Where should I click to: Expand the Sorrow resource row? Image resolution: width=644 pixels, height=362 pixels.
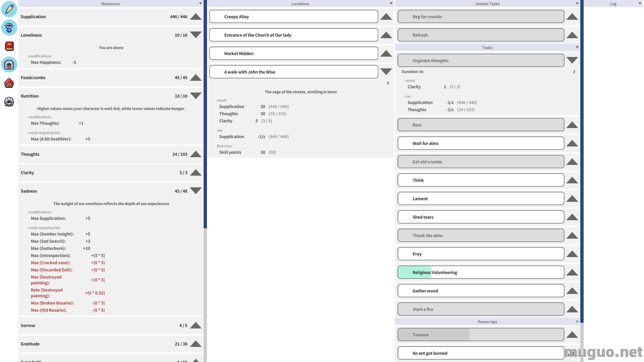tap(196, 325)
